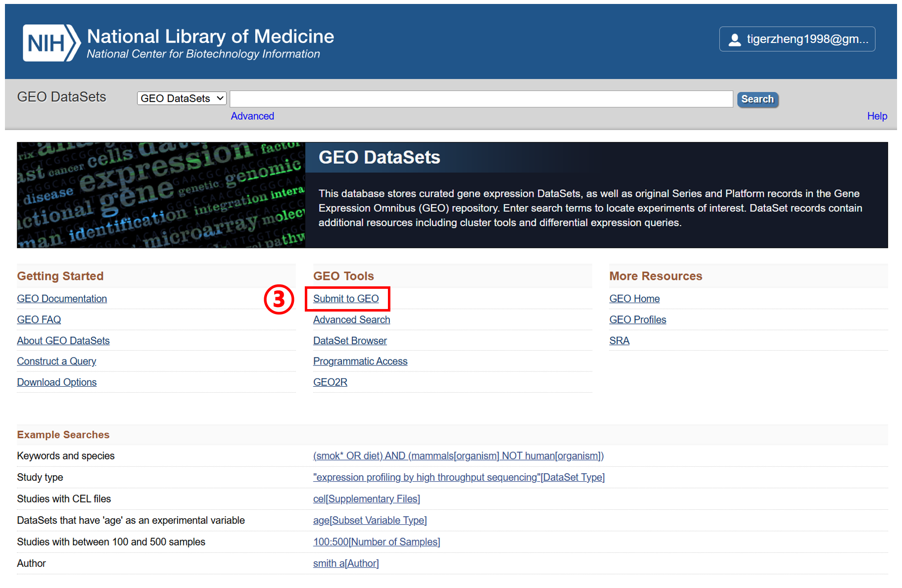The height and width of the screenshot is (588, 902).
Task: Click the 'GEO DataSets' label beside the search bar
Action: click(61, 97)
